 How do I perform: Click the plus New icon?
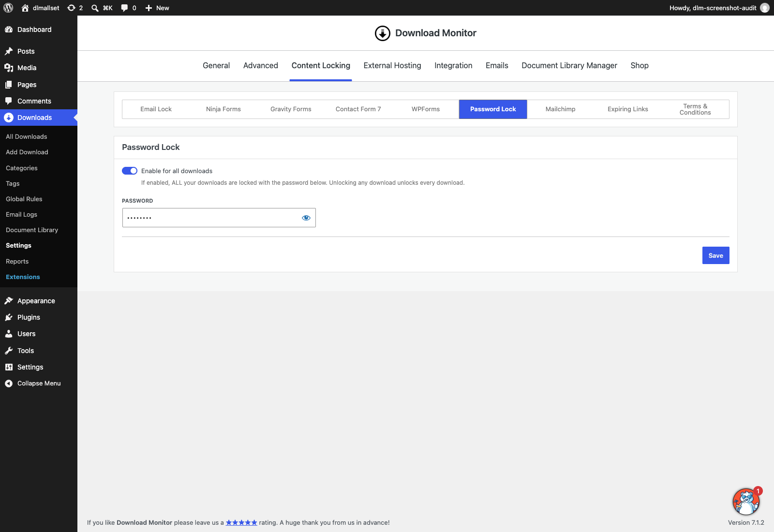click(149, 8)
